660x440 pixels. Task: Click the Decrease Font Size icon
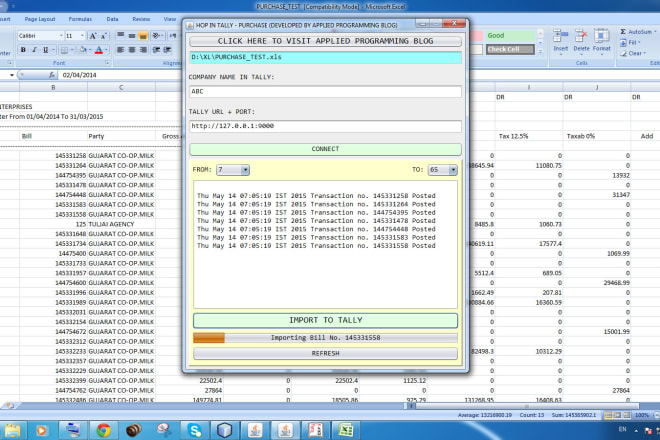pos(104,36)
